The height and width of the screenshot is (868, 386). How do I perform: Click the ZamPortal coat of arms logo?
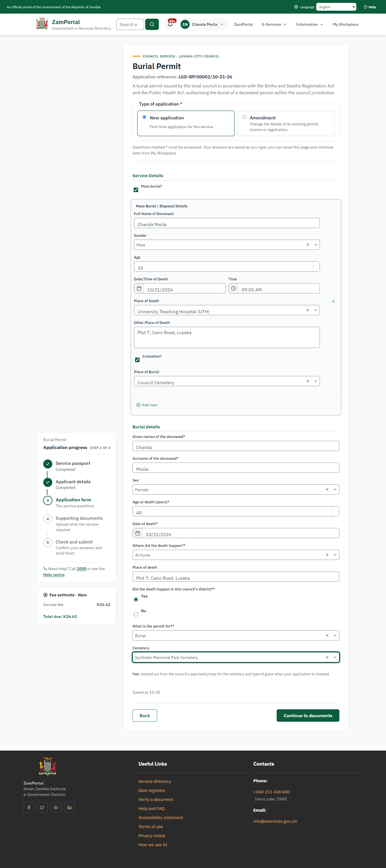42,24
